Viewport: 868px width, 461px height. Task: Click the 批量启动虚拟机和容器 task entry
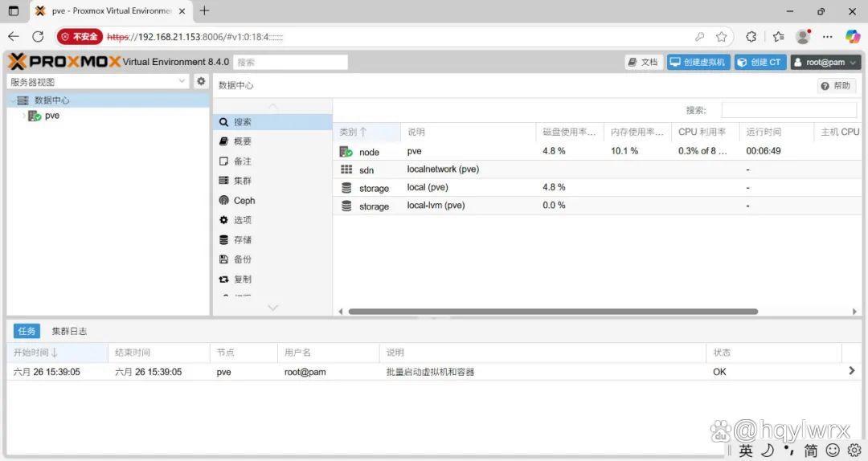(x=430, y=371)
